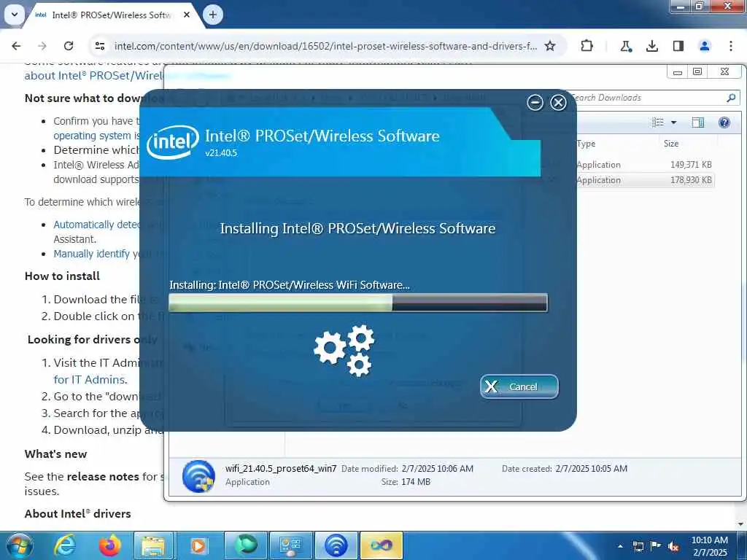Open the 'Manually identify' link
Viewport: 747px width, 560px height.
[91, 254]
